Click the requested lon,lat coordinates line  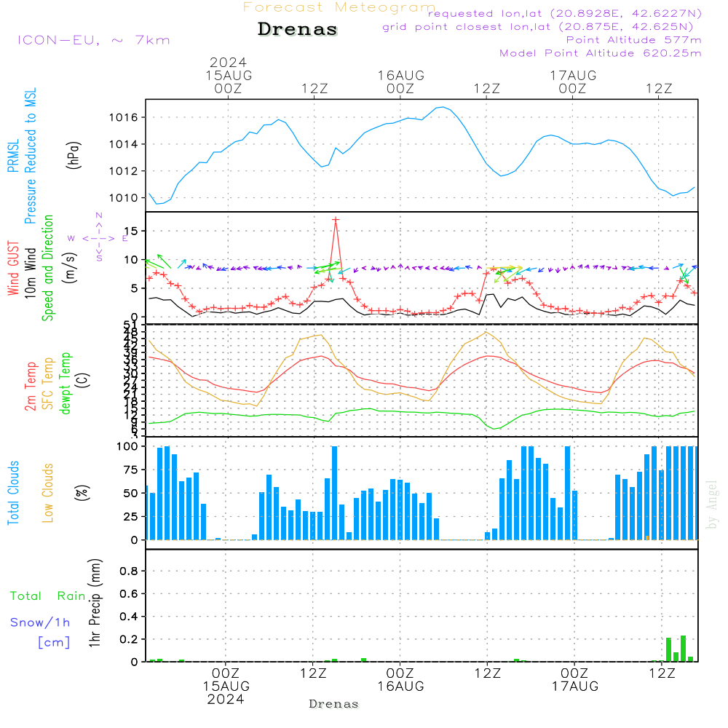coord(565,13)
